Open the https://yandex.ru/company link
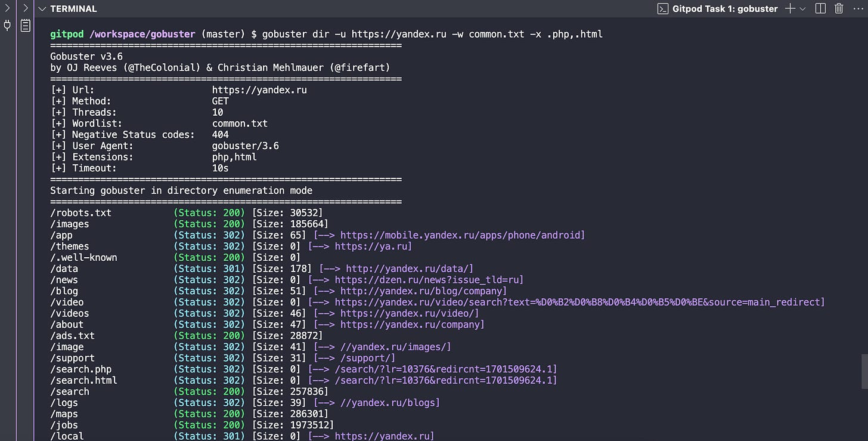Image resolution: width=868 pixels, height=441 pixels. (410, 325)
